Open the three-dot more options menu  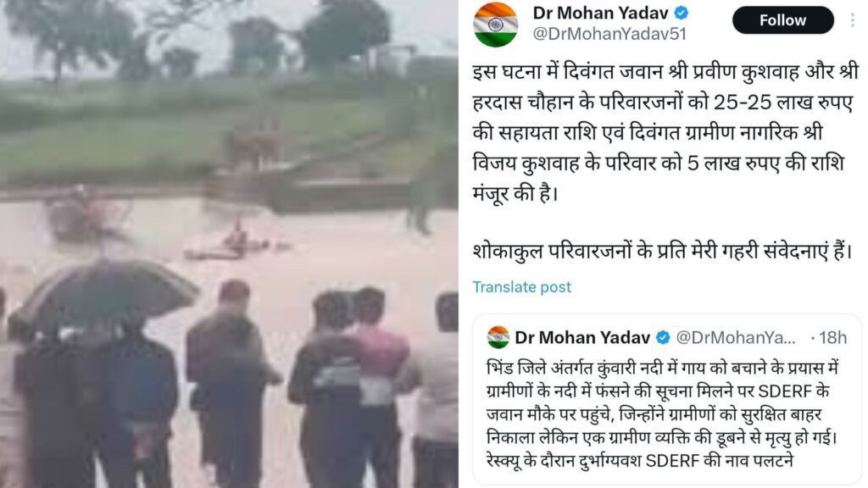852,20
